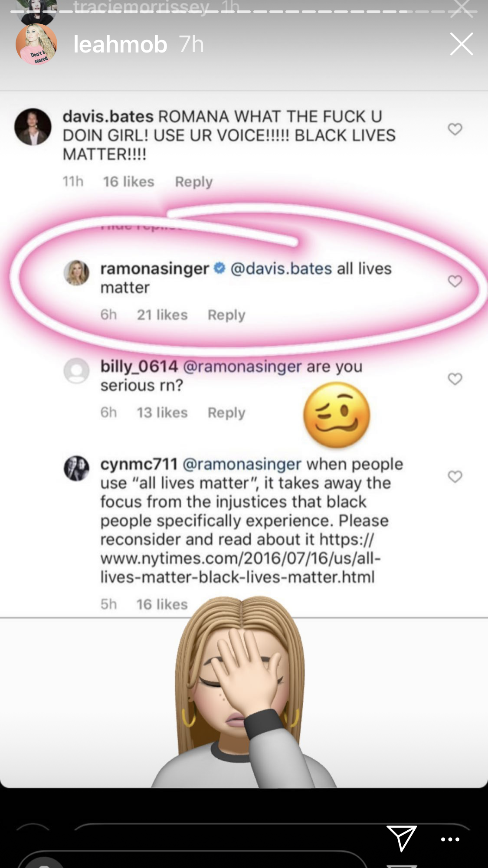Open leahmob's profile picture
The image size is (488, 868).
coord(36,44)
